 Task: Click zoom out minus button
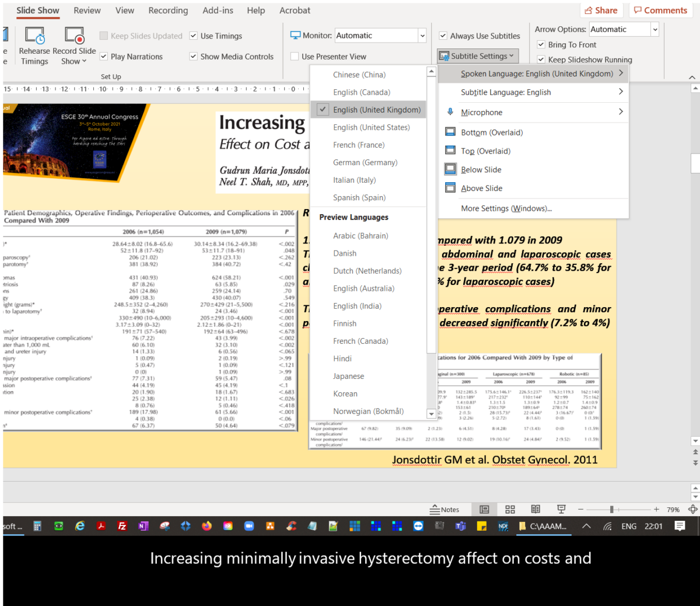coord(581,509)
